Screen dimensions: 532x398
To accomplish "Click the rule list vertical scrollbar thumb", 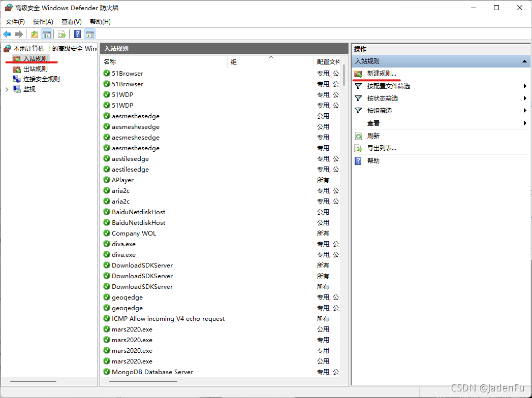I will click(x=344, y=75).
